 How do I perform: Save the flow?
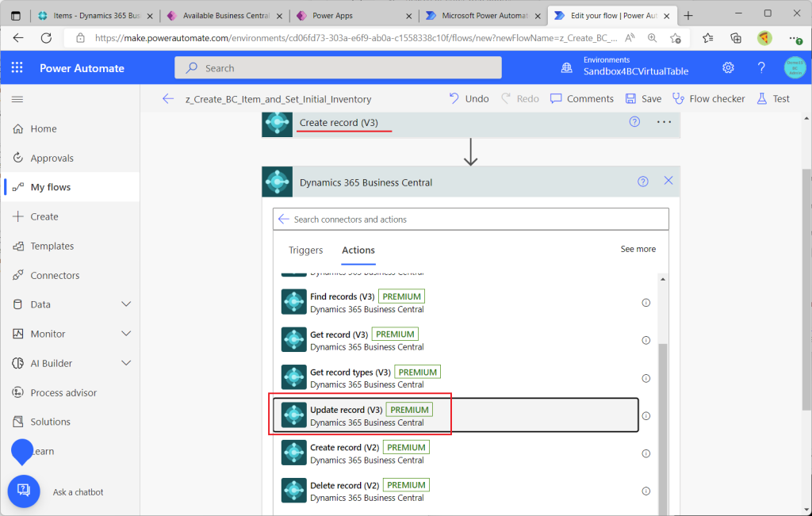643,98
